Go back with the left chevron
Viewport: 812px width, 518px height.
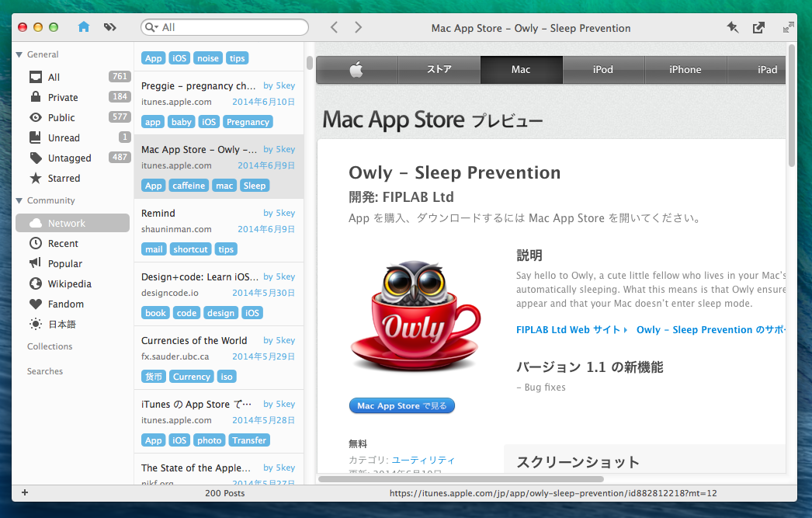(334, 27)
